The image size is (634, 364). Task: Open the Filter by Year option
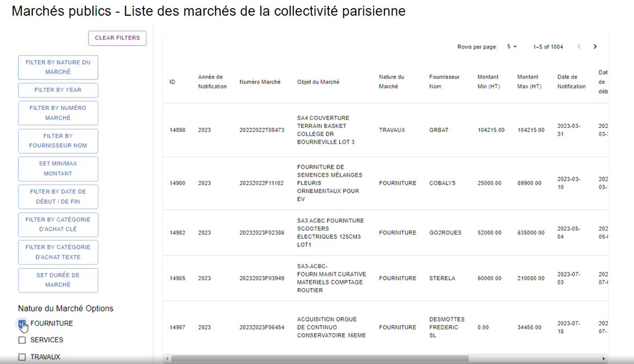point(58,90)
